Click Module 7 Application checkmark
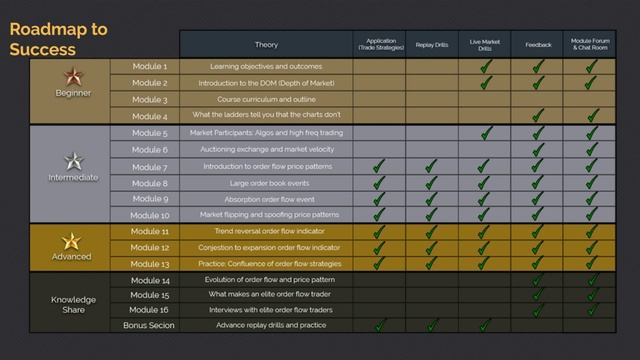The width and height of the screenshot is (640, 360). click(x=378, y=166)
